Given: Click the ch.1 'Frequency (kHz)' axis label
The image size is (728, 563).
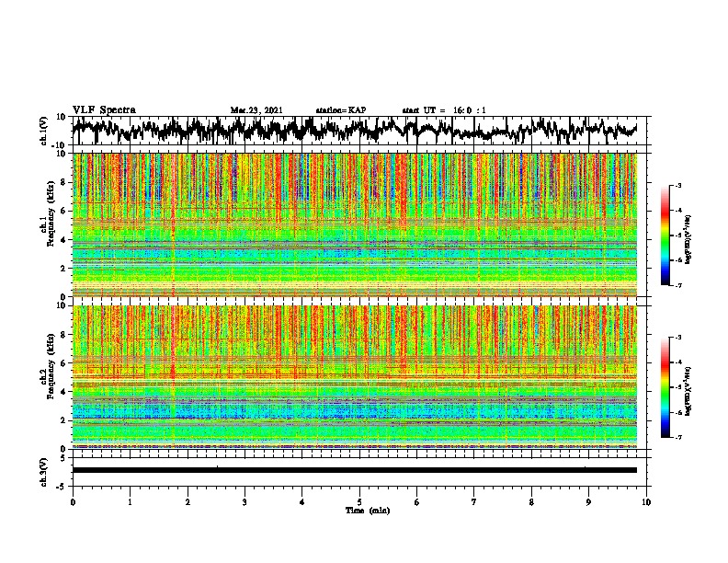Looking at the screenshot, I should [x=51, y=213].
